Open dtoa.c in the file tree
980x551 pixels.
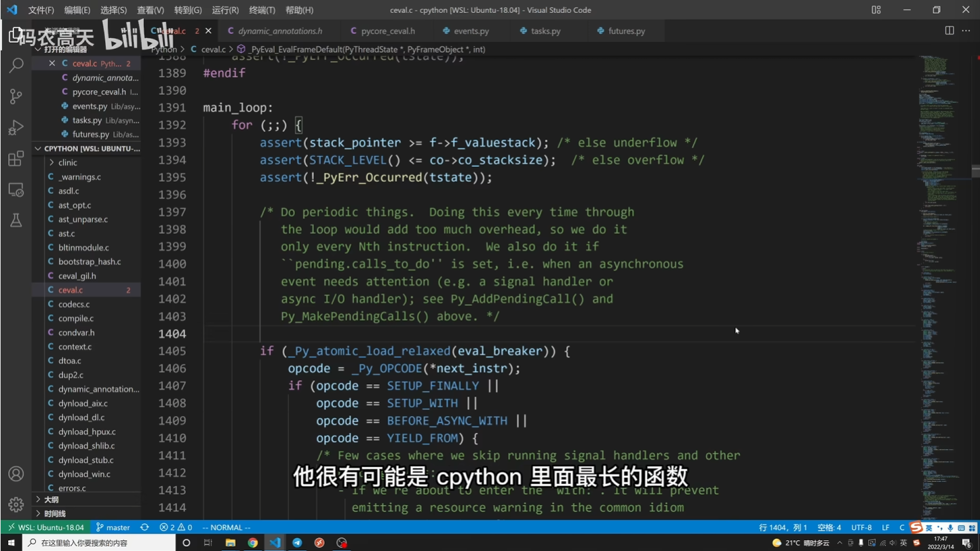point(69,361)
